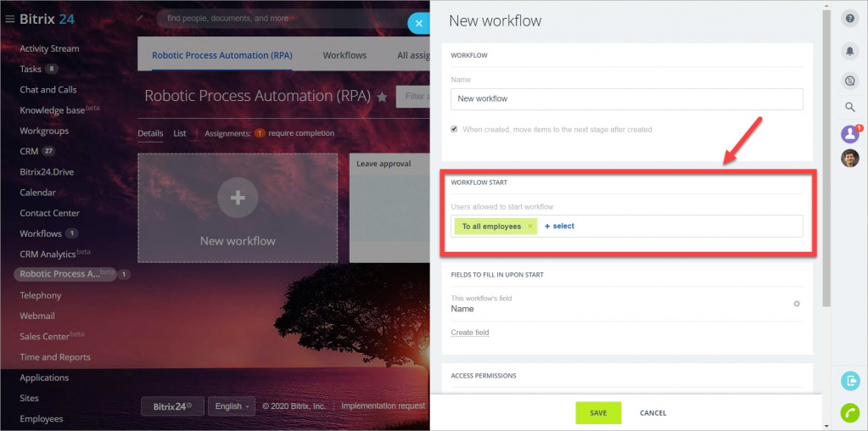Screen dimensions: 868x431
Task: Click the Bitrix24 footer button
Action: (172, 406)
